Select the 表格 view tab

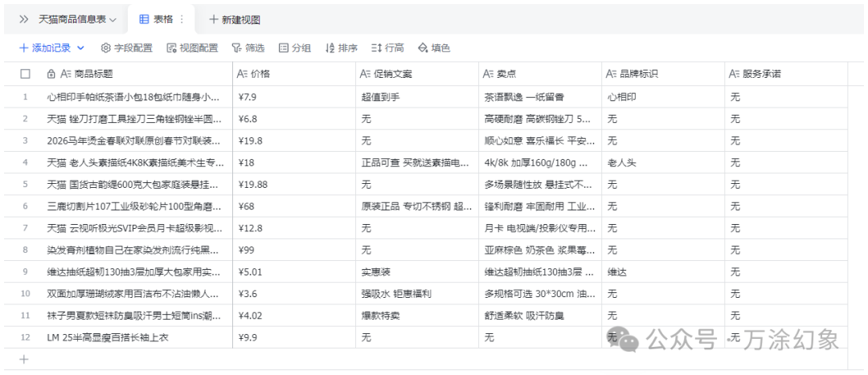pyautogui.click(x=156, y=19)
